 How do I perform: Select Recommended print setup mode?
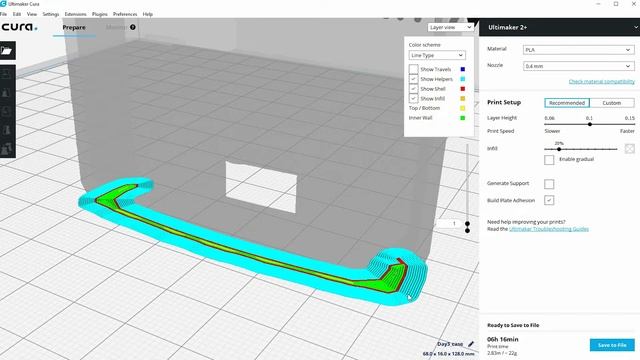pos(567,103)
